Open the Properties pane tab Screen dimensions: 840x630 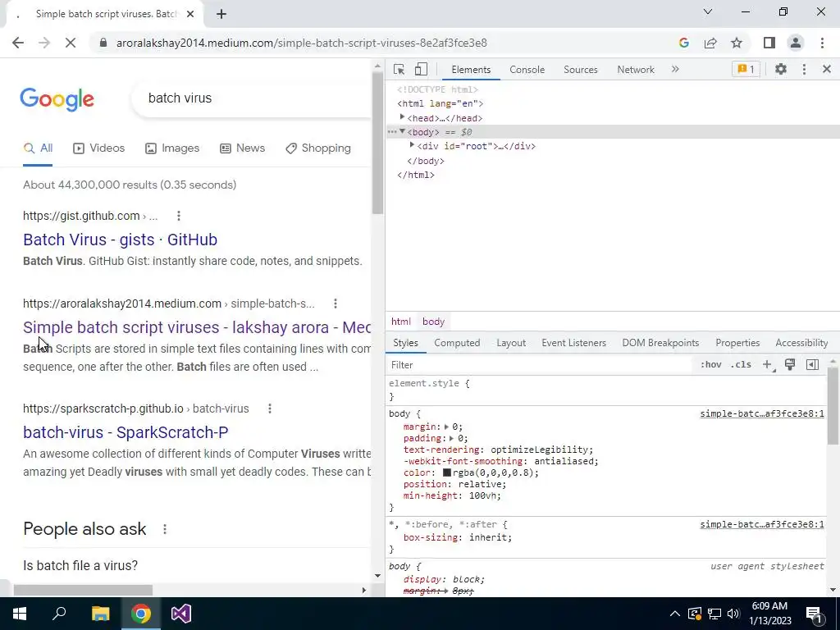[737, 343]
